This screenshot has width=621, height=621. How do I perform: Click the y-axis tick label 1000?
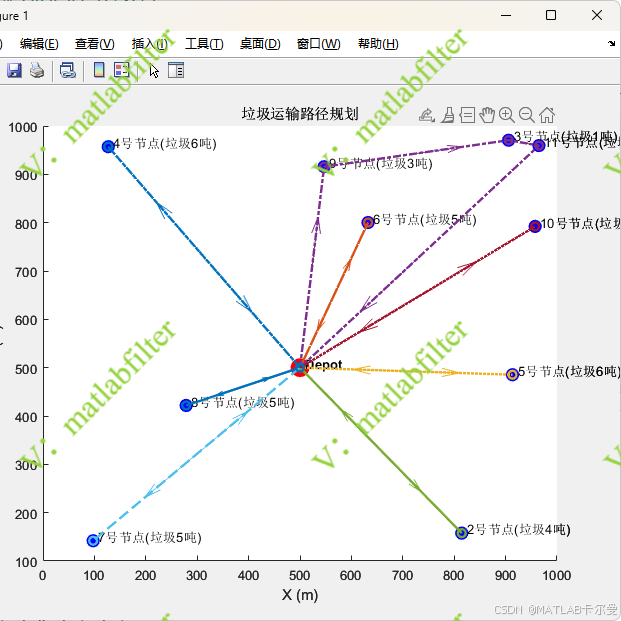(x=23, y=128)
